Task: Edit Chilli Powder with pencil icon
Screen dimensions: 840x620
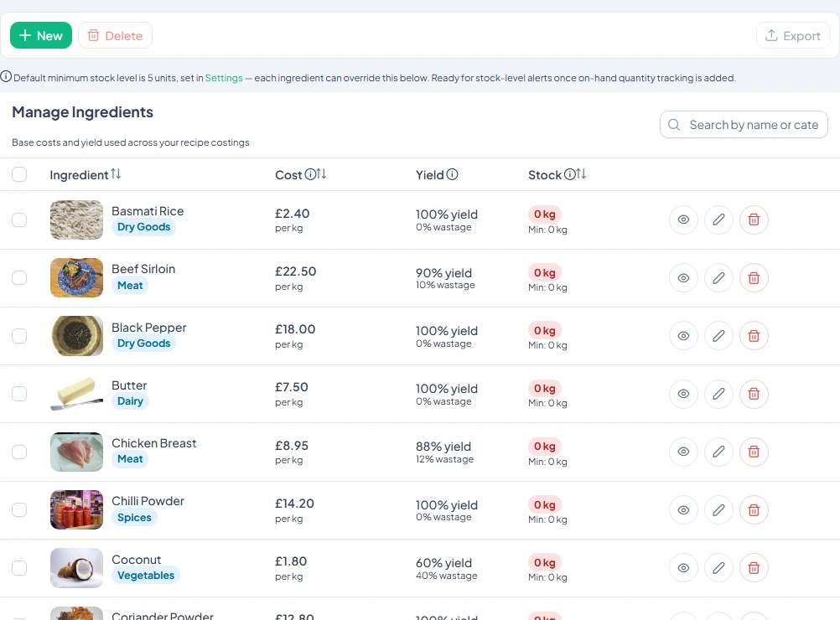Action: pyautogui.click(x=718, y=509)
